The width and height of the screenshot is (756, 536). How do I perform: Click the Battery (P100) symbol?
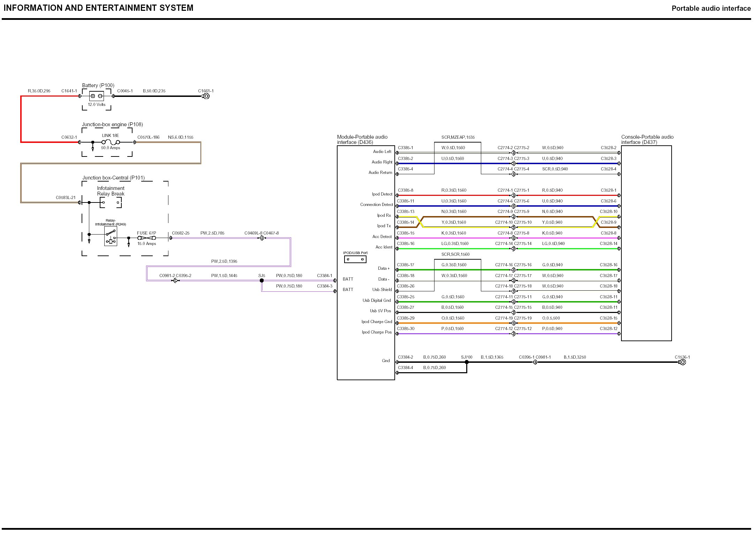tap(97, 96)
